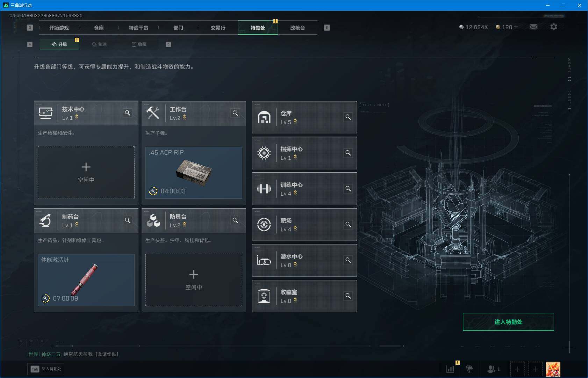Add production in 技术中心 idle slot

pos(86,173)
